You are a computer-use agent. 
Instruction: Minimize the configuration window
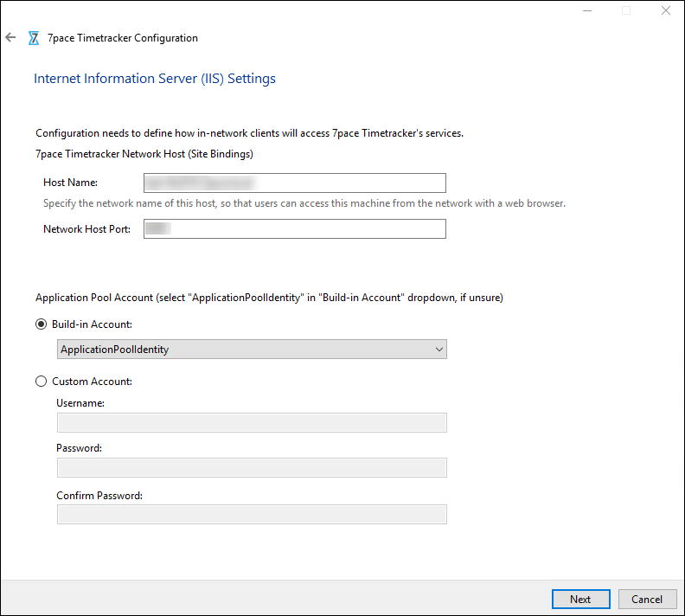coord(587,10)
